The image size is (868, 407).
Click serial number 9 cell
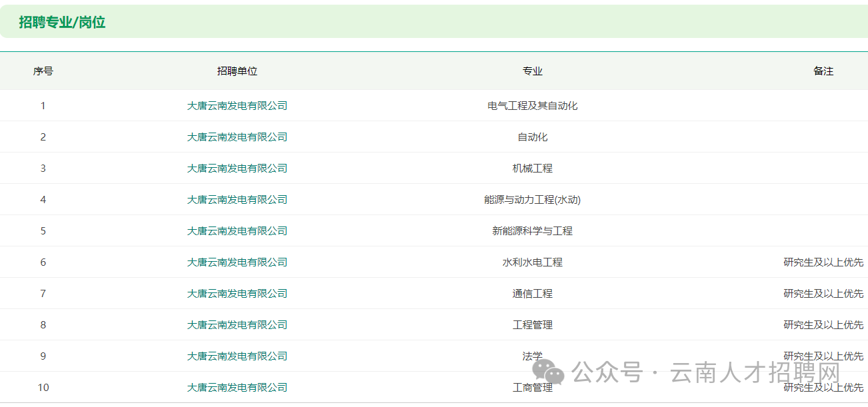tap(43, 356)
